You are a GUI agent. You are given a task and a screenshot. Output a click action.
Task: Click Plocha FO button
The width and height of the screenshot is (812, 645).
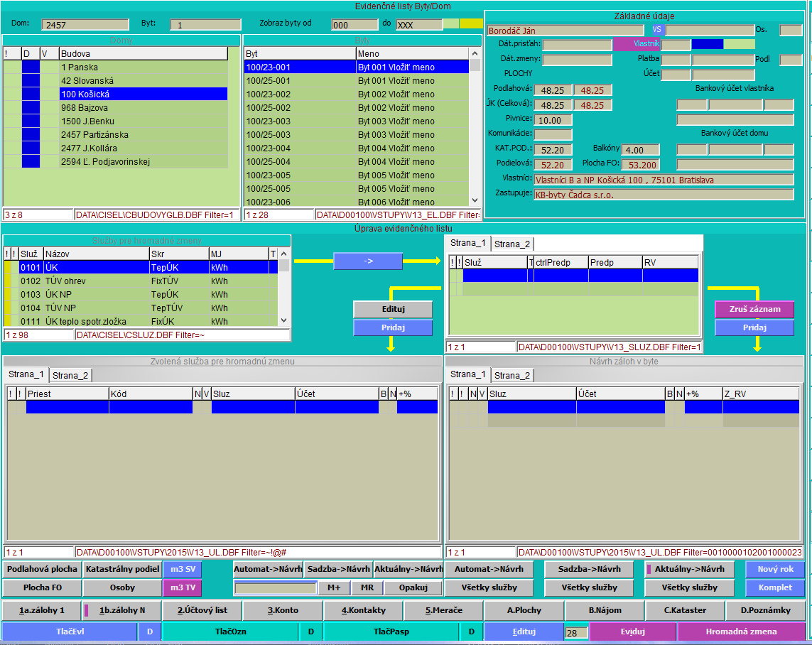42,588
